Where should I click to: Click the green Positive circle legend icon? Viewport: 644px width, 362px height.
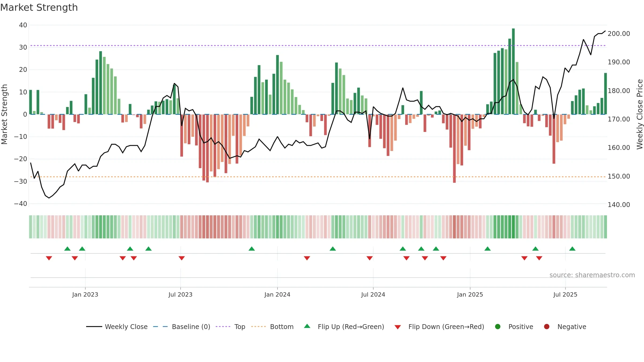pyautogui.click(x=498, y=327)
